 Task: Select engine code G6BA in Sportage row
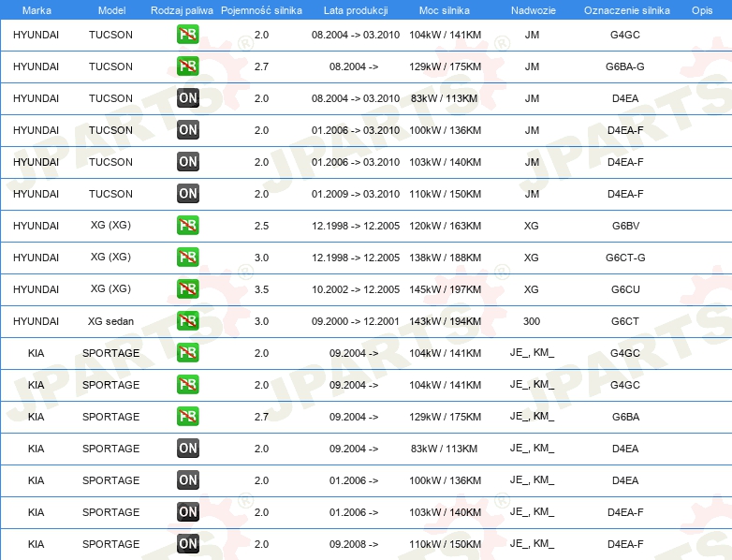625,417
